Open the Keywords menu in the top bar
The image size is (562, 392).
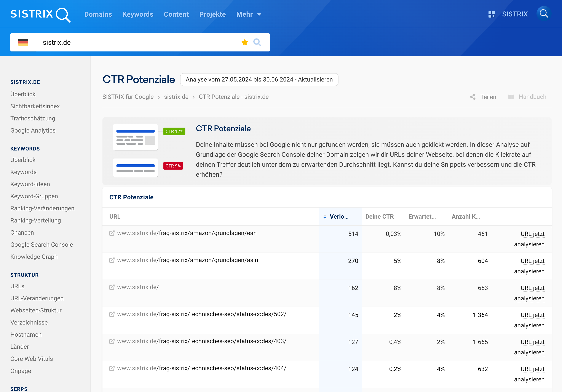pos(138,14)
